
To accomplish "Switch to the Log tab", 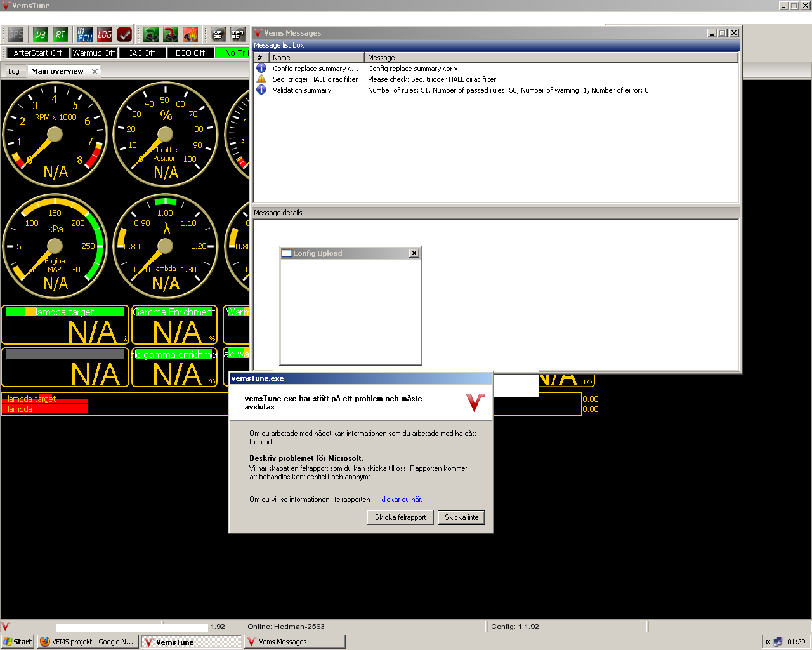I will pyautogui.click(x=14, y=71).
